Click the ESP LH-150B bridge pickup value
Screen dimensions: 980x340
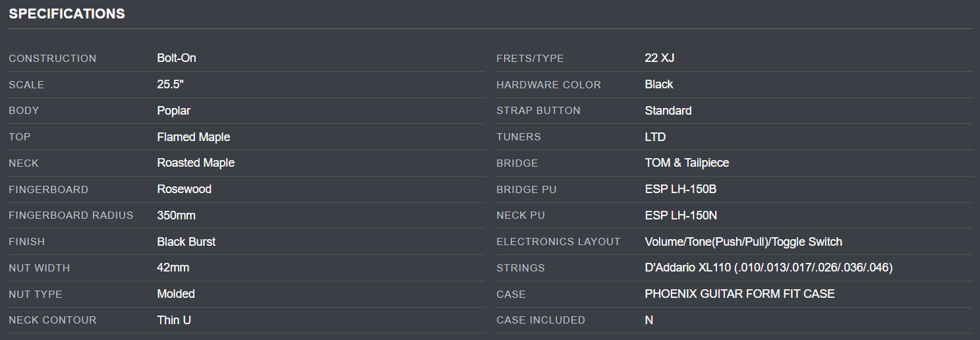click(x=680, y=189)
